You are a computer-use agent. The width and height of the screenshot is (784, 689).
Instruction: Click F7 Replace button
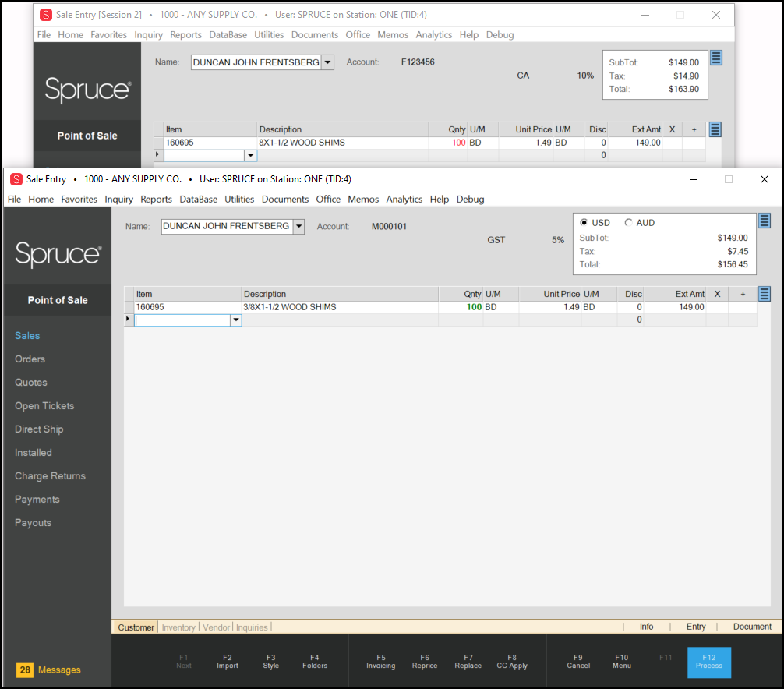[x=468, y=662]
